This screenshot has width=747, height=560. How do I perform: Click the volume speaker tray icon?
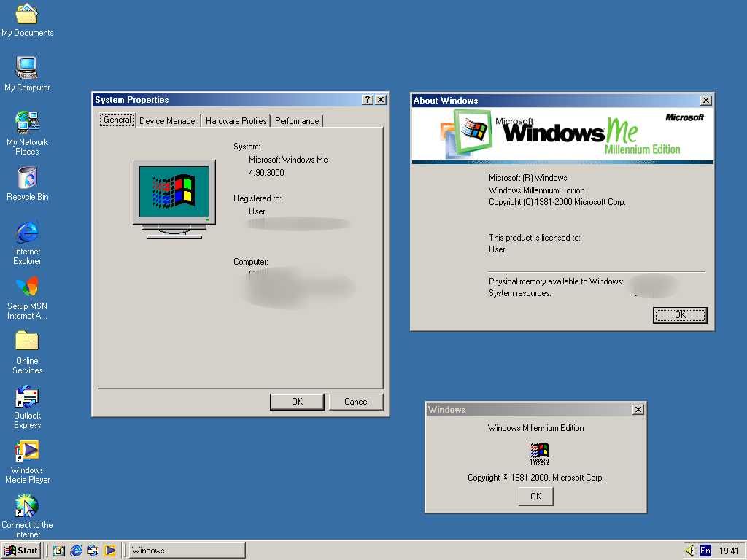(690, 551)
